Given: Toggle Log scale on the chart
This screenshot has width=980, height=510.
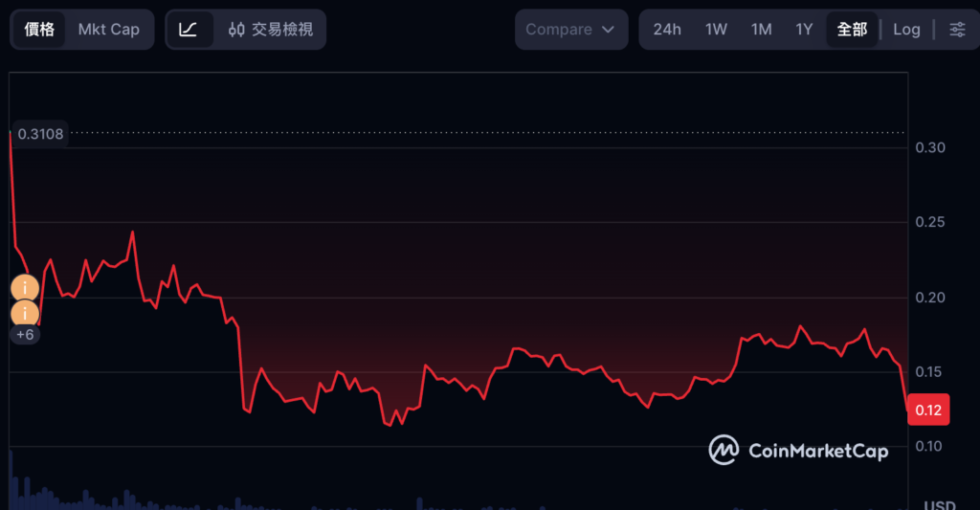Looking at the screenshot, I should 906,30.
